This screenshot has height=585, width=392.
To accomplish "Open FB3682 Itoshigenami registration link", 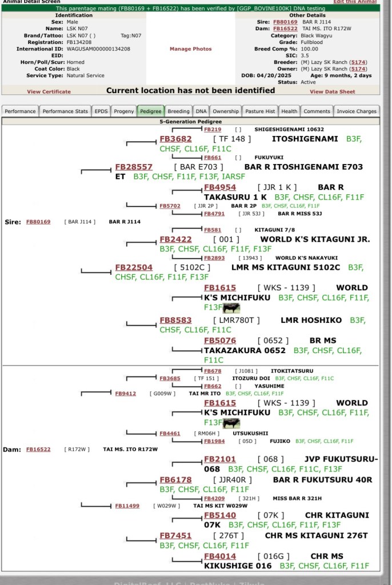I will (175, 139).
